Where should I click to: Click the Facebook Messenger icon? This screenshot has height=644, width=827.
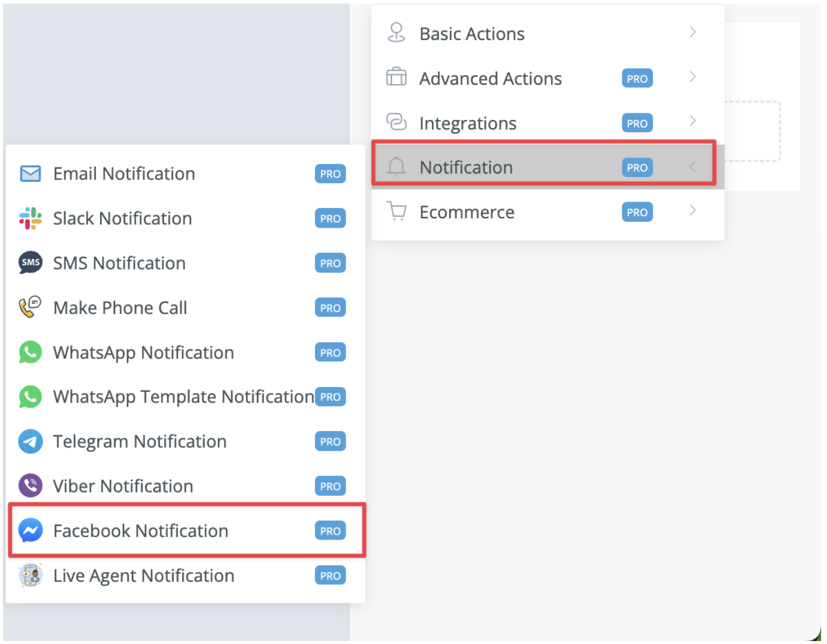[x=30, y=530]
